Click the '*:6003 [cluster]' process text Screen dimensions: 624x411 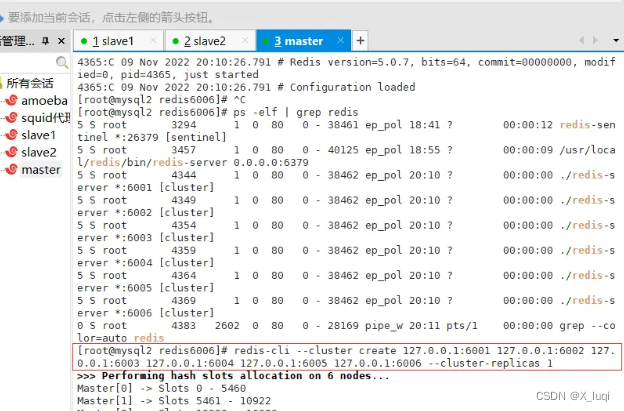[x=165, y=238]
